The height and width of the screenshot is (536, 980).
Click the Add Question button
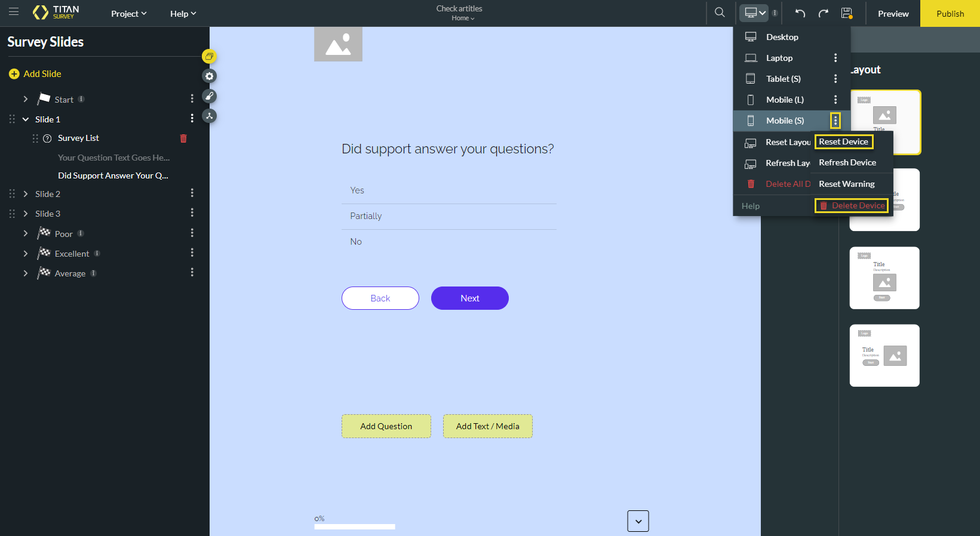(x=386, y=426)
